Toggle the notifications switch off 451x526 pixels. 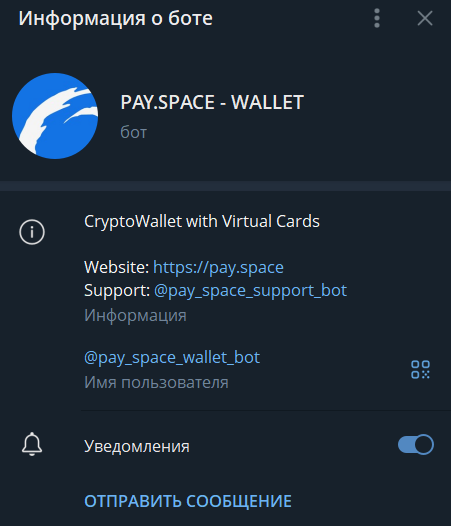coord(416,444)
